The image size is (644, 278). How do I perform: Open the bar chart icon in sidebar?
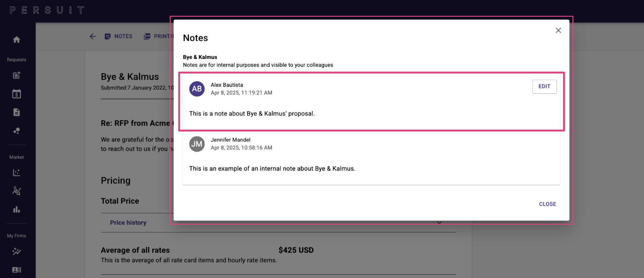pos(16,210)
